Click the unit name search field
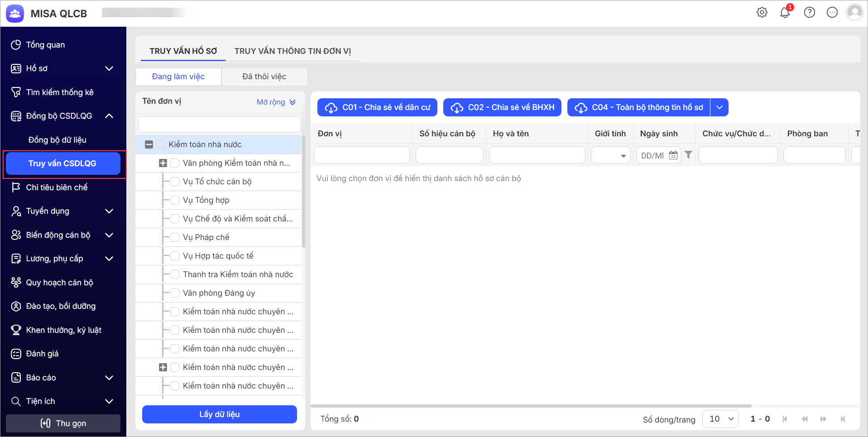The width and height of the screenshot is (868, 437). pyautogui.click(x=219, y=124)
